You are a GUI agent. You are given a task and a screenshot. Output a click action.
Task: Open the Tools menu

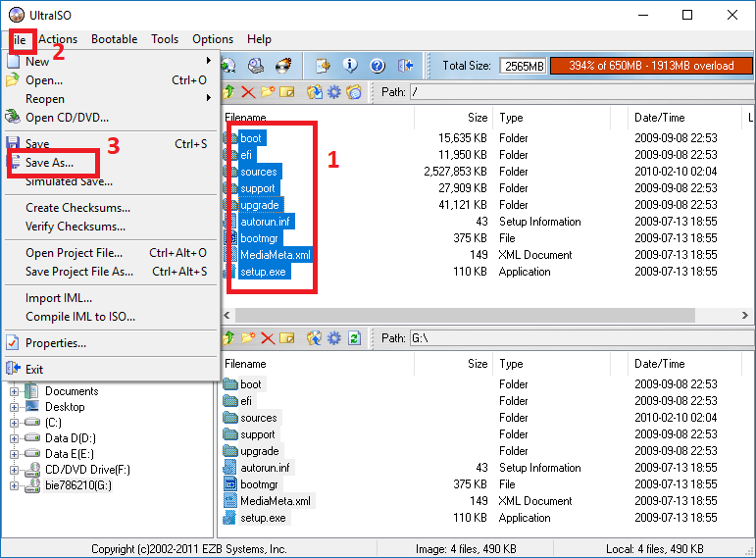point(165,39)
